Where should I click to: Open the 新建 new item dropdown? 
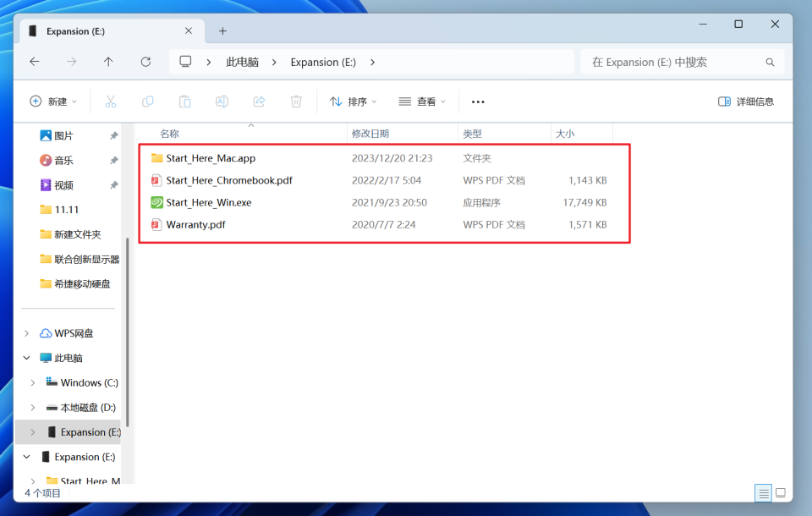point(53,102)
